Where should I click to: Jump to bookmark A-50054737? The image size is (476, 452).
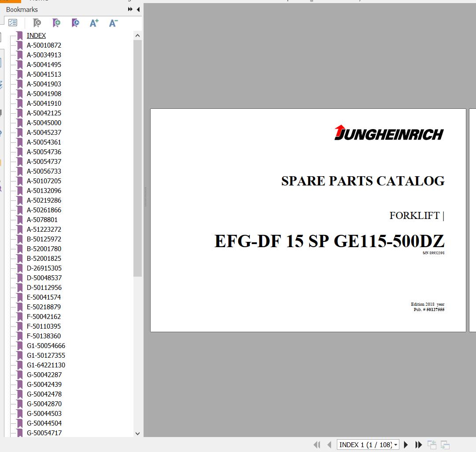(44, 162)
